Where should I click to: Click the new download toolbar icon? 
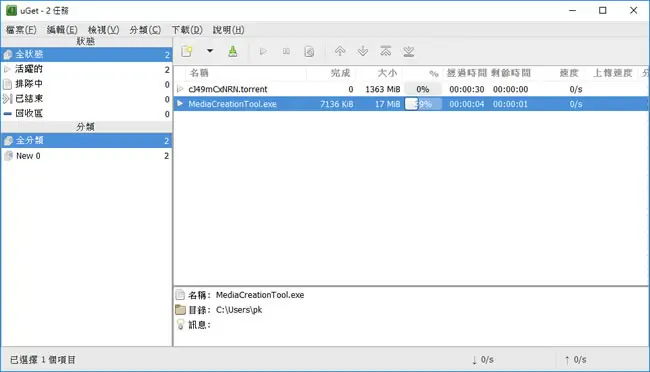click(x=187, y=51)
